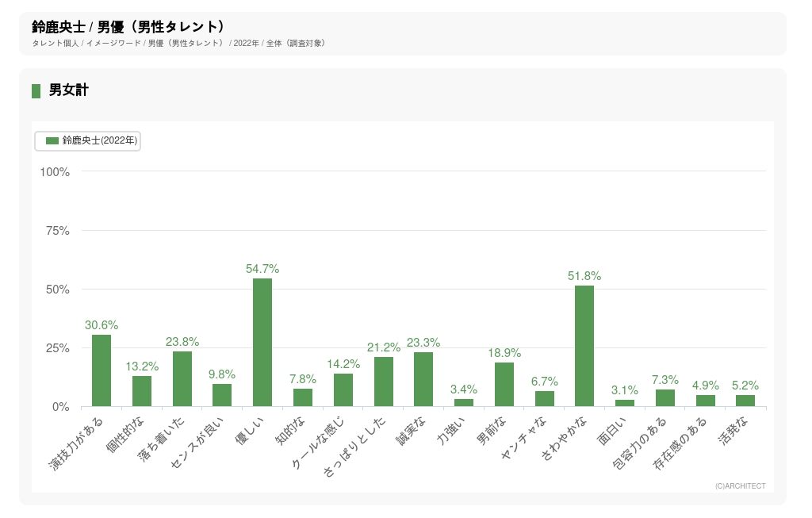Select the 男前な bar at 18.9%
This screenshot has width=812, height=518.
pos(504,385)
